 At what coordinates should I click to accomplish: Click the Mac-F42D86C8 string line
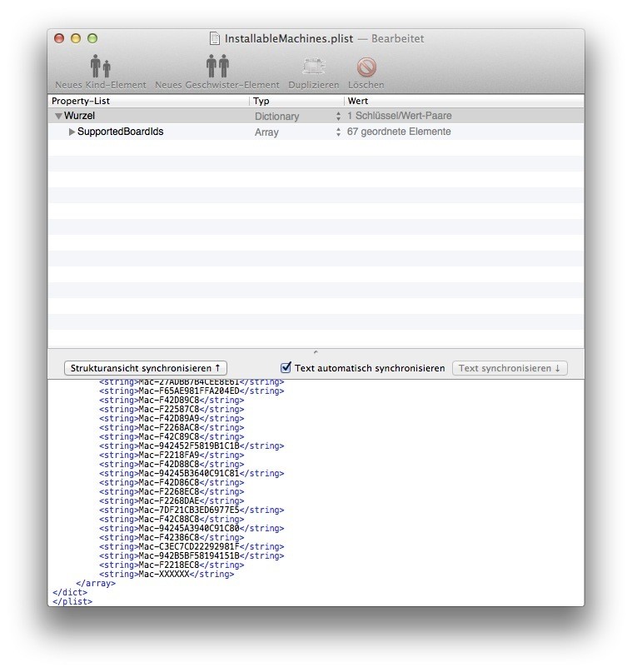pos(172,483)
